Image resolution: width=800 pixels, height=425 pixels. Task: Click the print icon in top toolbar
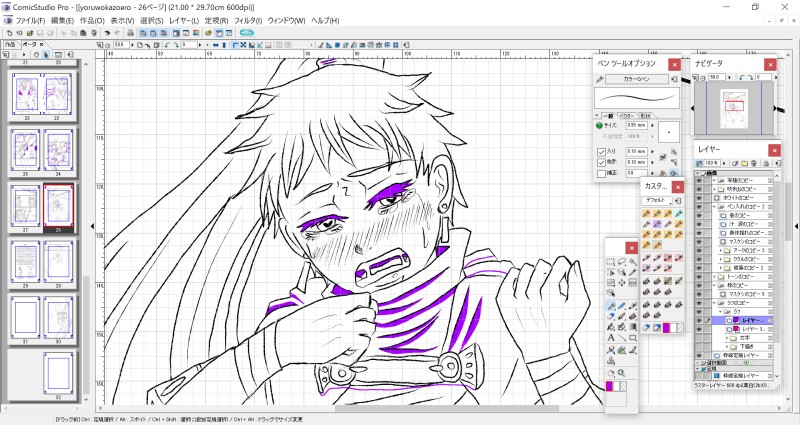click(131, 33)
